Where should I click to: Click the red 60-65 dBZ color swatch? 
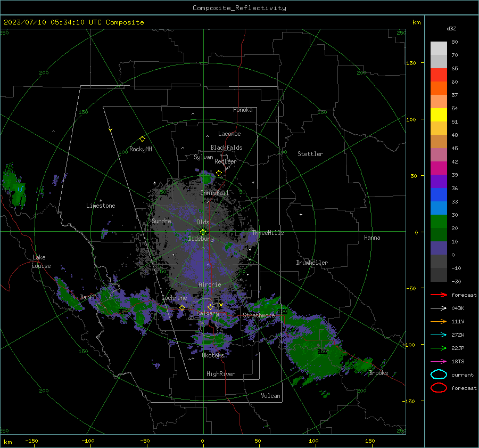pos(439,75)
